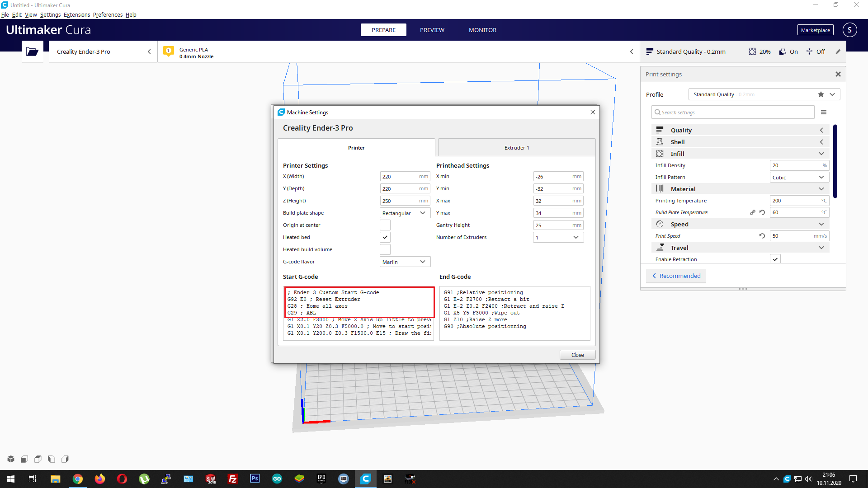The height and width of the screenshot is (488, 868).
Task: Click the Generic PLA material badge icon
Action: (x=169, y=52)
